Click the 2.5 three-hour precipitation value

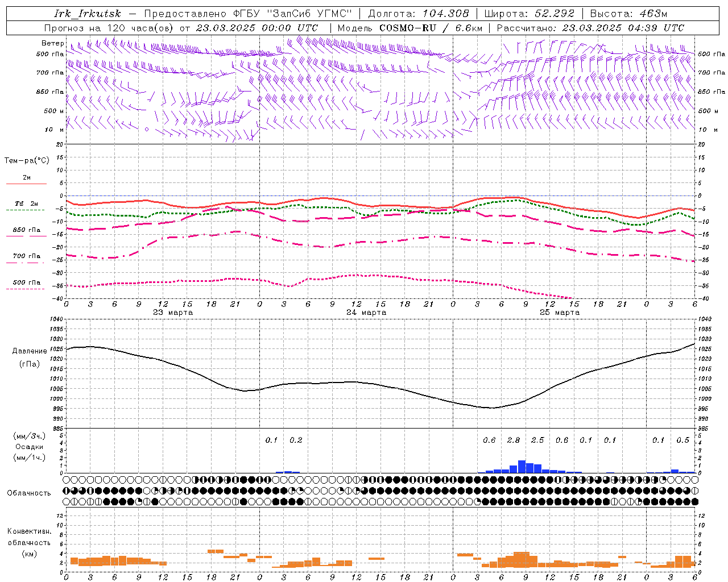pos(537,440)
